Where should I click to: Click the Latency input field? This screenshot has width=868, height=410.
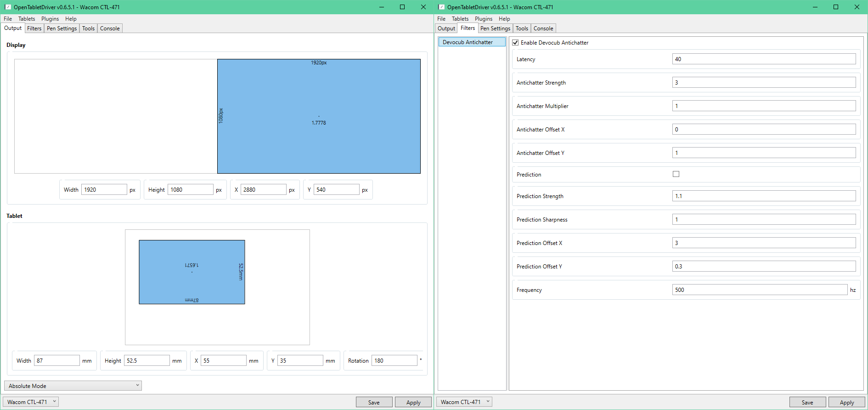tap(763, 59)
